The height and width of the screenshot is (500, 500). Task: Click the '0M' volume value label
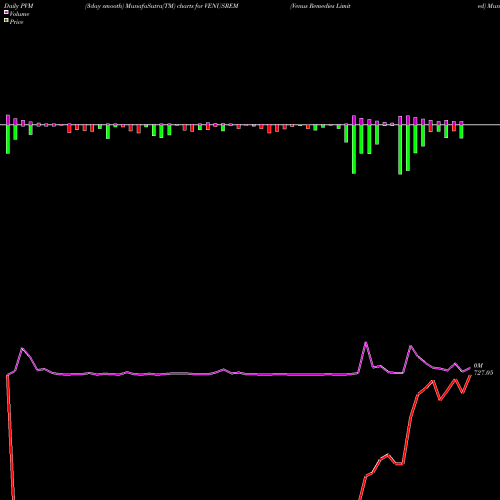tap(478, 366)
